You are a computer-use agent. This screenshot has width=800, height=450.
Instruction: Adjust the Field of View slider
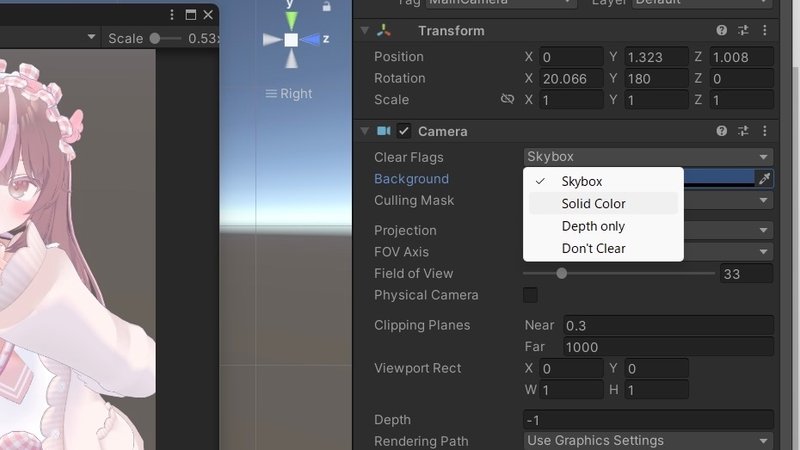coord(619,273)
